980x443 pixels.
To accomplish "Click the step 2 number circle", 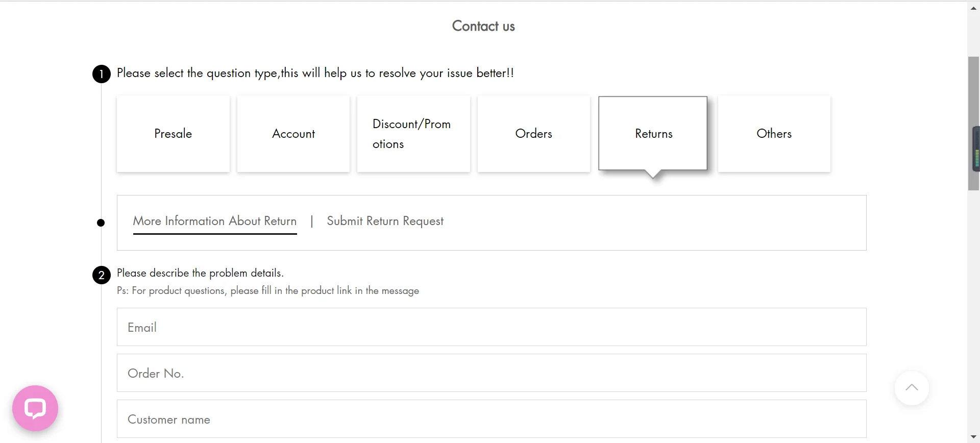I will [101, 275].
